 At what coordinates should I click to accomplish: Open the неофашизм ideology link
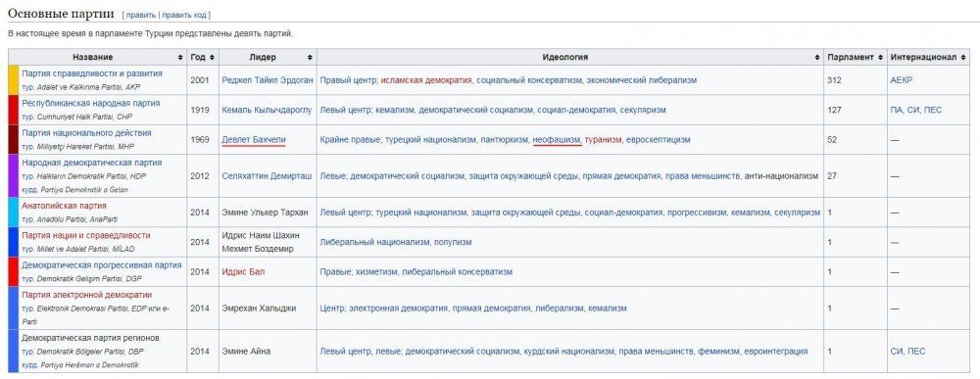tap(557, 140)
